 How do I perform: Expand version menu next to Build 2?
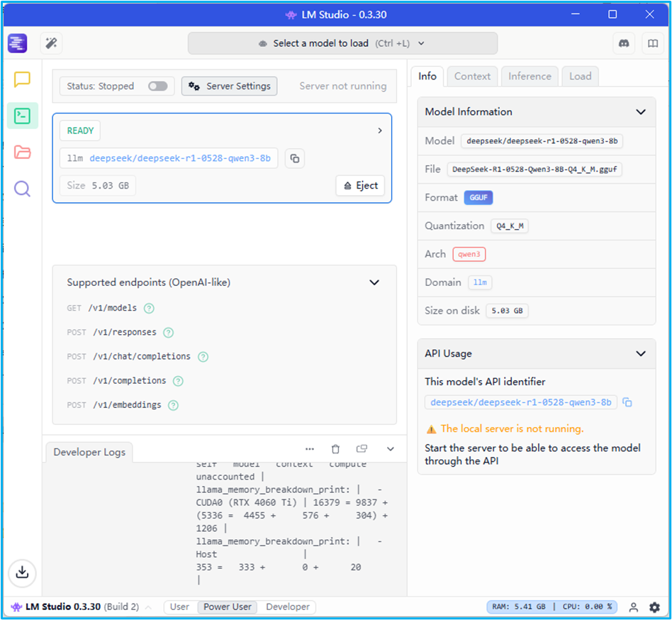point(148,607)
